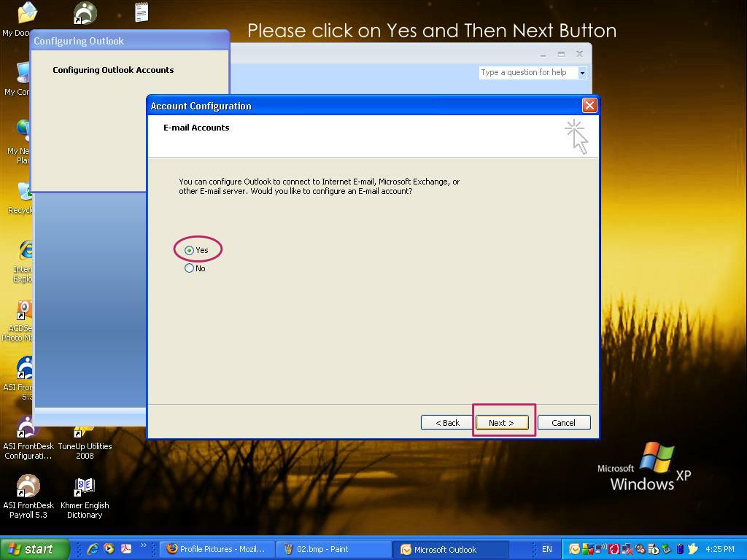747x560 pixels.
Task: Launch Windows Media Player from Quick Launch
Action: [109, 549]
